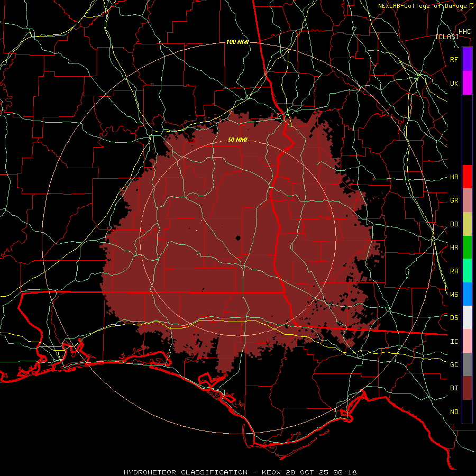Click the ND black legend swatch

point(467,411)
